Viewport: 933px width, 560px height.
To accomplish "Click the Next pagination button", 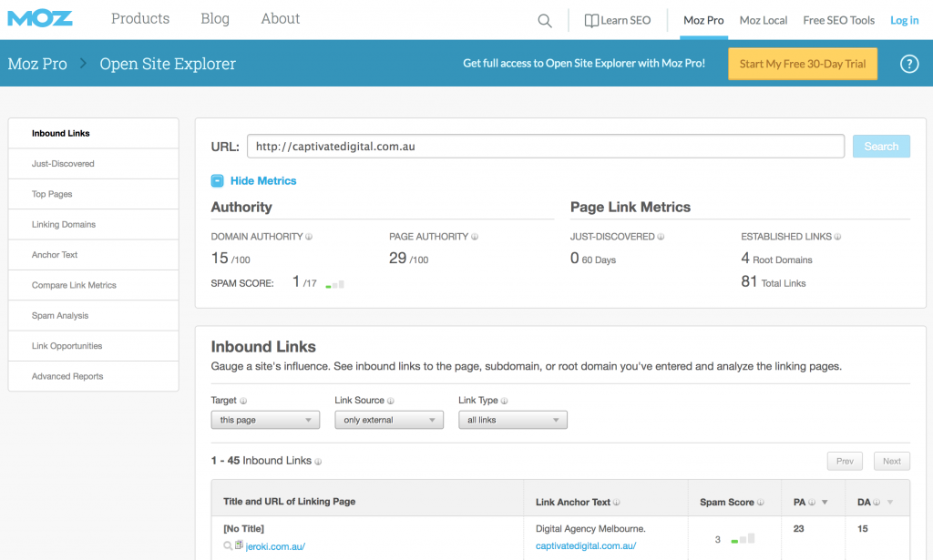I will [x=892, y=462].
